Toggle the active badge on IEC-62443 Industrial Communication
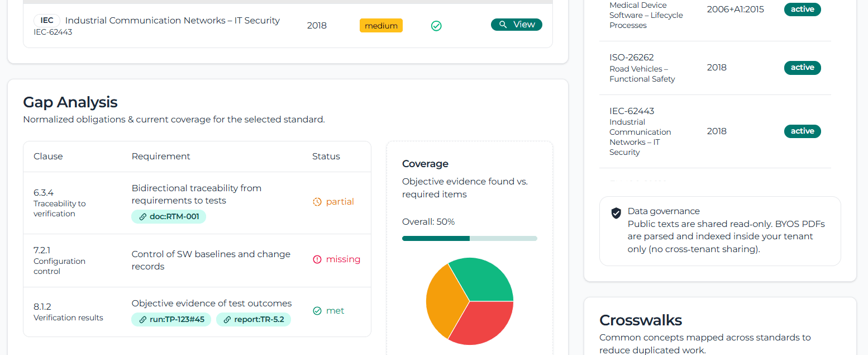 (803, 131)
